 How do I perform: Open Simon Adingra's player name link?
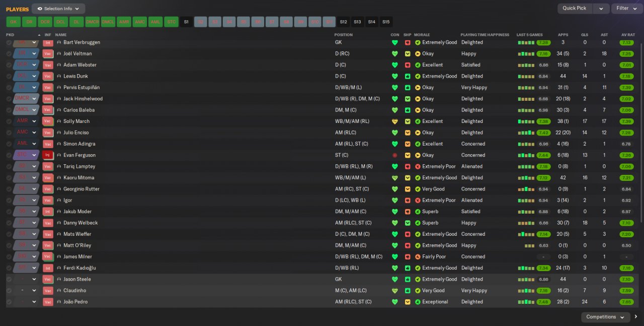click(79, 144)
